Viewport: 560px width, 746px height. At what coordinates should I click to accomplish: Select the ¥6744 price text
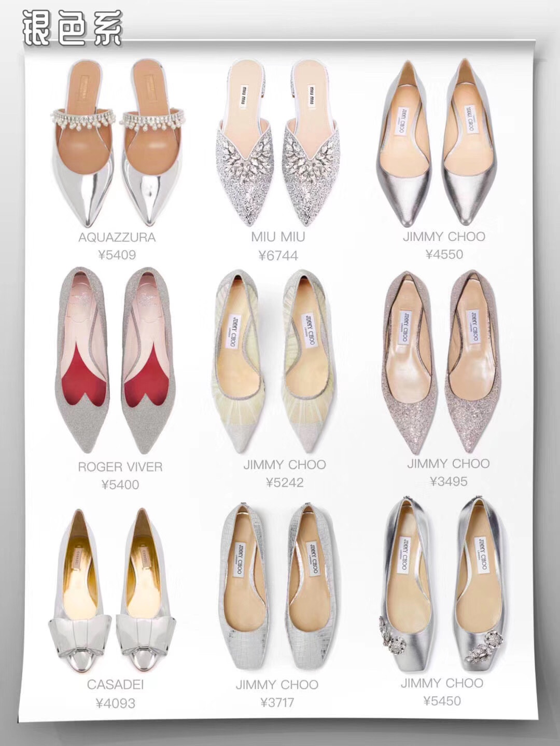click(278, 255)
